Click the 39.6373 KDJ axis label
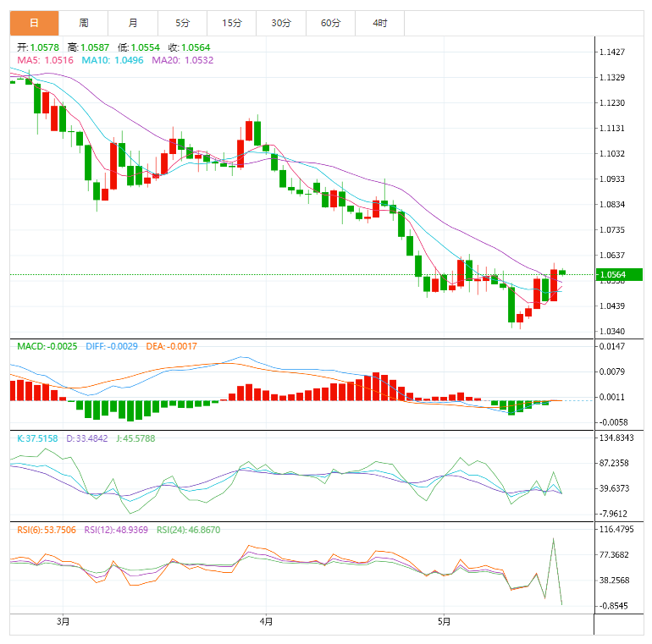This screenshot has height=644, width=652. pyautogui.click(x=614, y=488)
